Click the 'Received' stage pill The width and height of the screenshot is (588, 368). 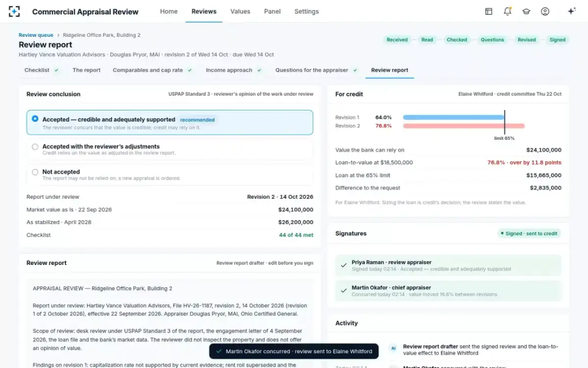pos(397,40)
